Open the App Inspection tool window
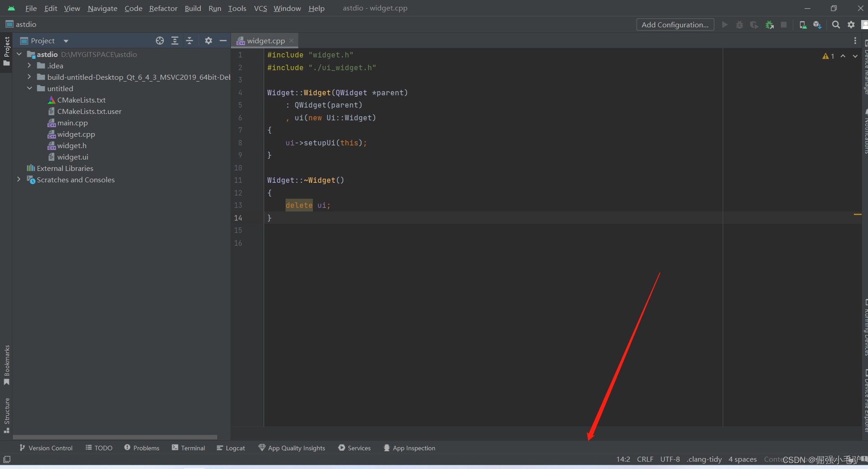868x469 pixels. [x=409, y=448]
